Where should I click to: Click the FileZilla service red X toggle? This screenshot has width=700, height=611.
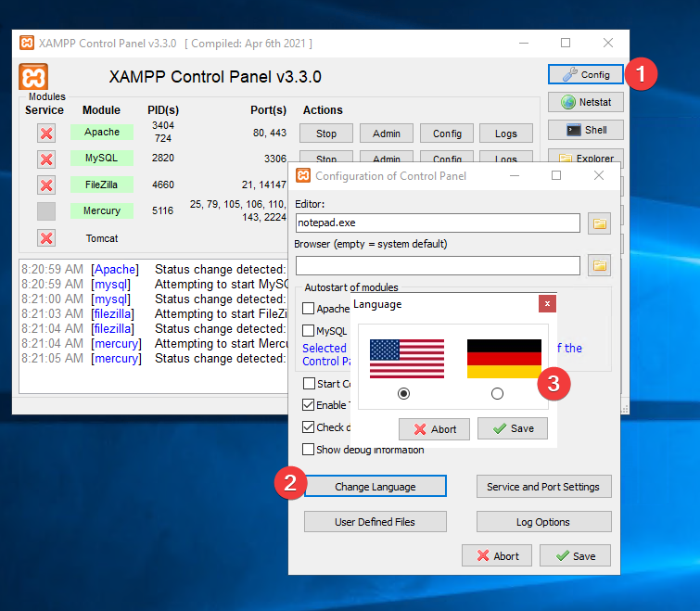[46, 185]
